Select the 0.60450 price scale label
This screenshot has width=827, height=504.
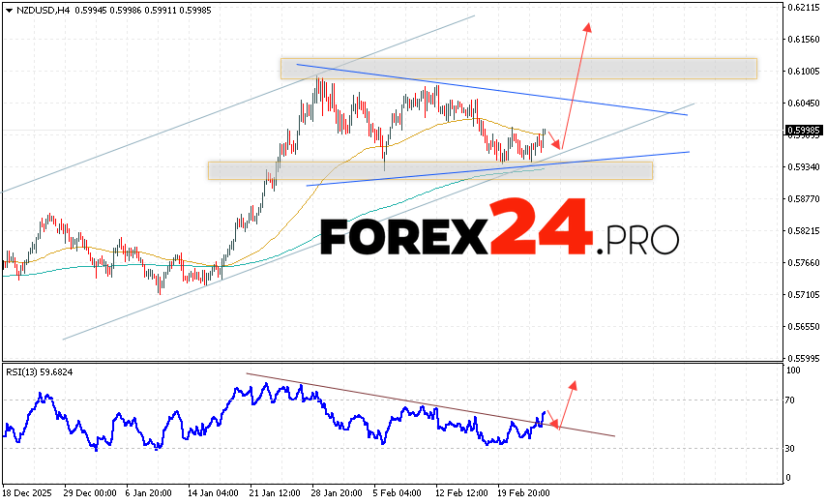[x=804, y=103]
